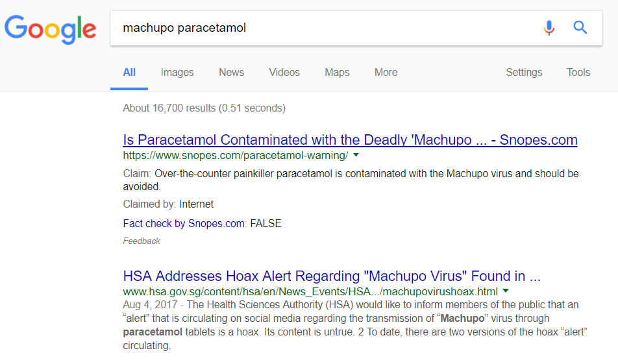Click the blue magnifying glass search icon
618x364 pixels.
coord(580,27)
